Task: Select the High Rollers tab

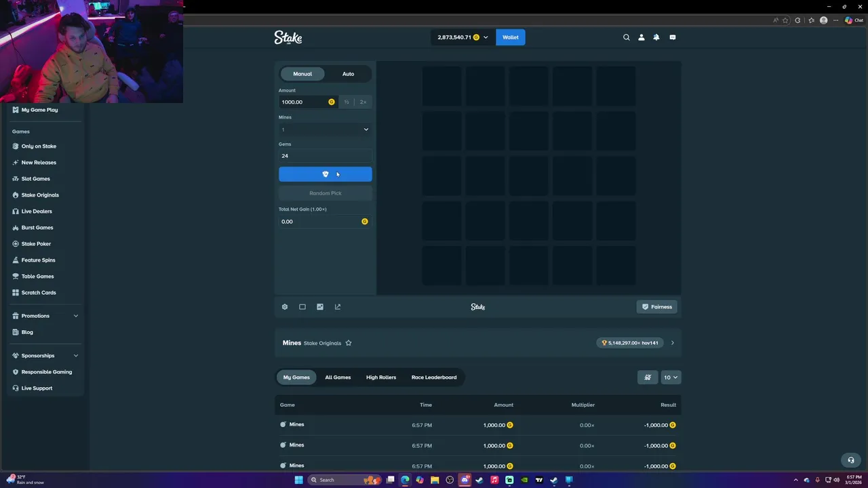Action: pyautogui.click(x=381, y=378)
